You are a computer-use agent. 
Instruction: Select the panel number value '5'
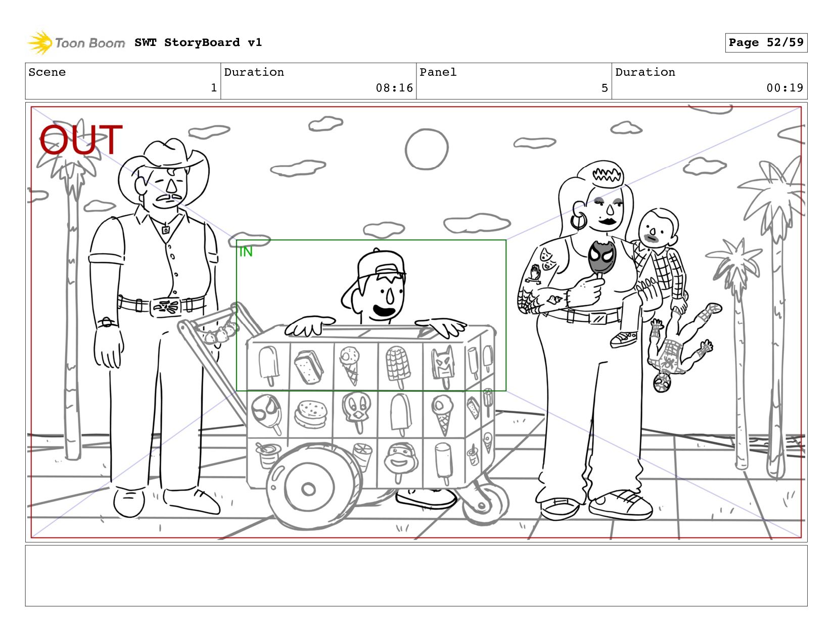coord(605,88)
